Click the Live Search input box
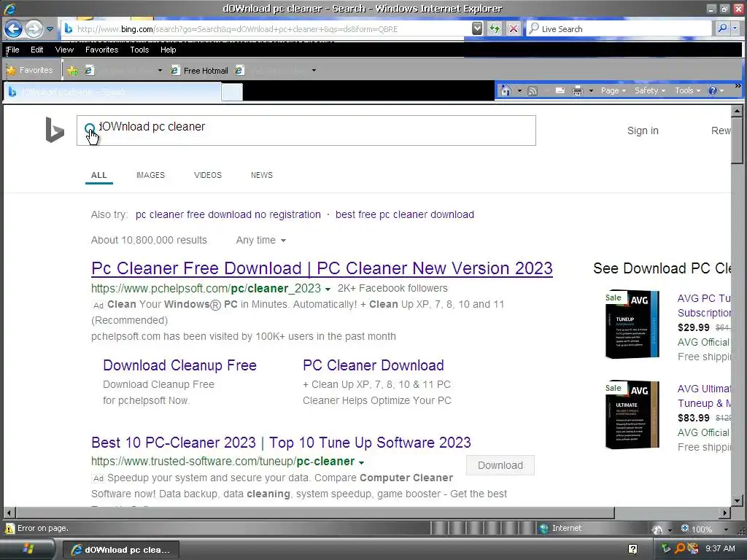 (619, 29)
